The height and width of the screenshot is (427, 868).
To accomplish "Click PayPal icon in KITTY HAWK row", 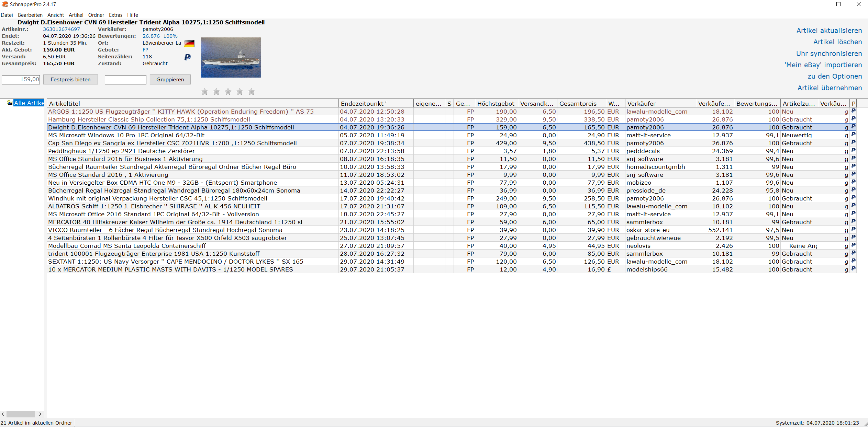I will 853,111.
